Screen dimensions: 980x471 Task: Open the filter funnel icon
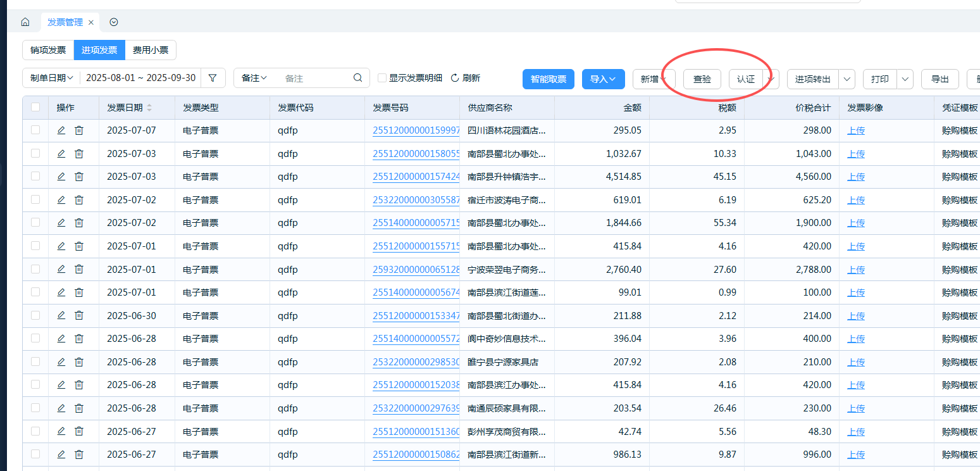click(213, 78)
